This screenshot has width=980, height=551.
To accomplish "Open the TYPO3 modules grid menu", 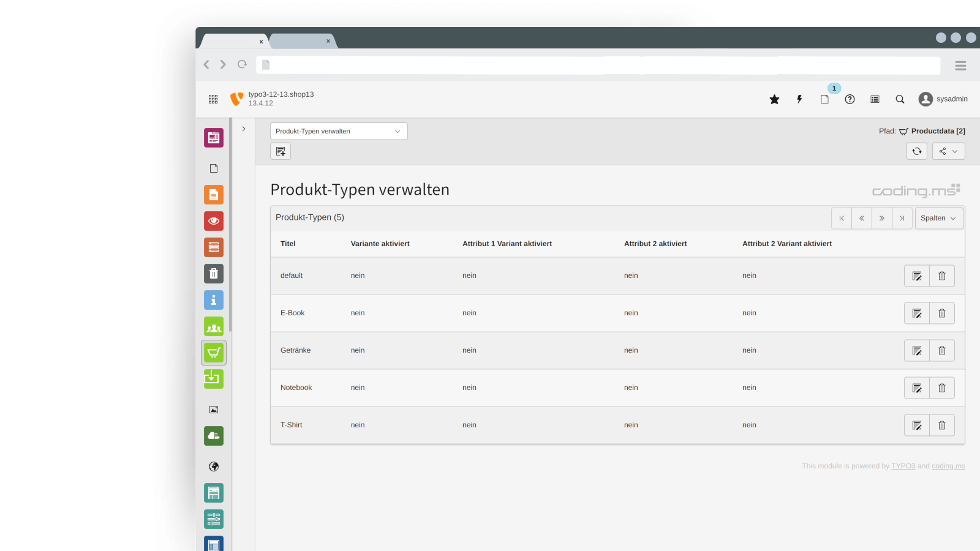I will [213, 99].
